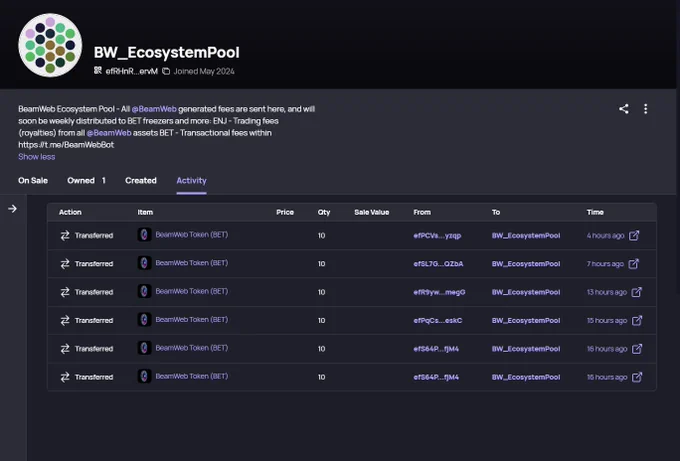Click transfer arrows icon in 4 hours ago row
Viewport: 680px width, 461px height.
65,235
